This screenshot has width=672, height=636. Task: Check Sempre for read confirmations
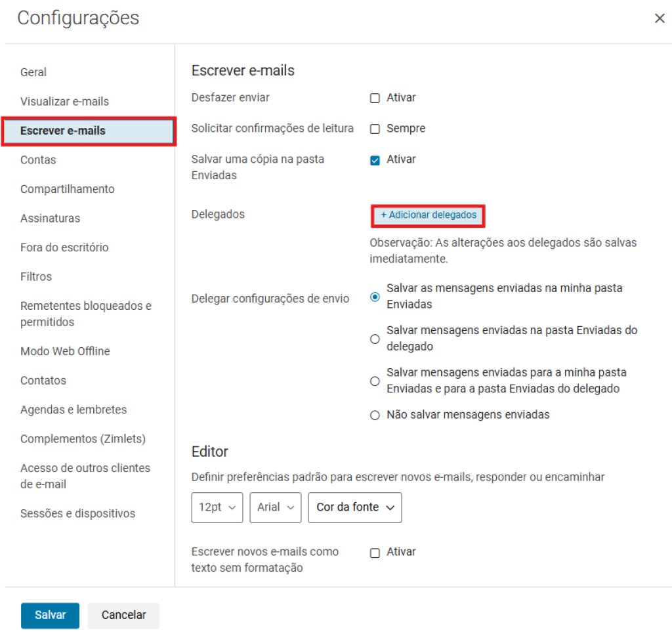pyautogui.click(x=375, y=129)
